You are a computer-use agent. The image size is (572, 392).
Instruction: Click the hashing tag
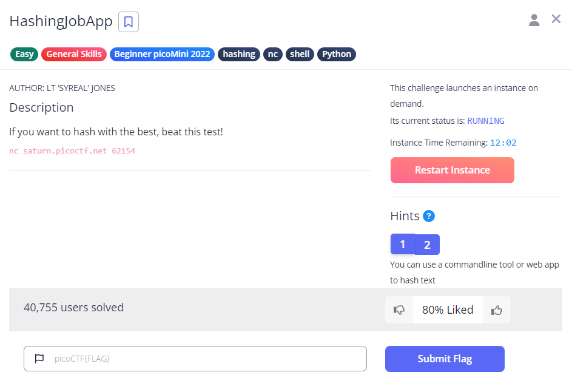pos(239,54)
